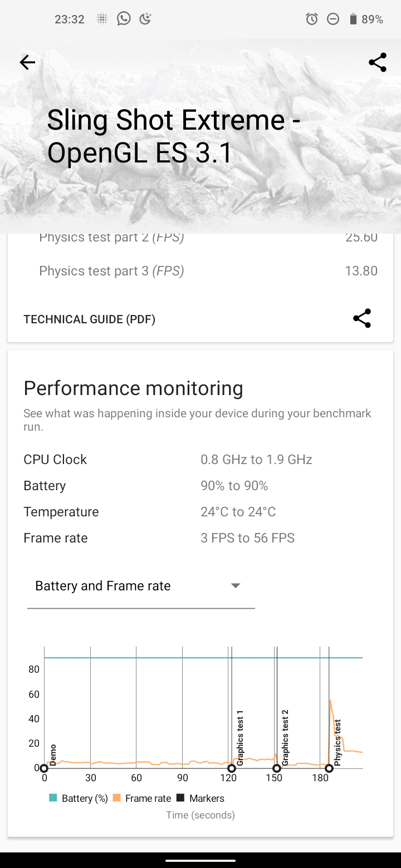The width and height of the screenshot is (401, 868).
Task: Tap the Do Not Disturb status icon
Action: (332, 19)
